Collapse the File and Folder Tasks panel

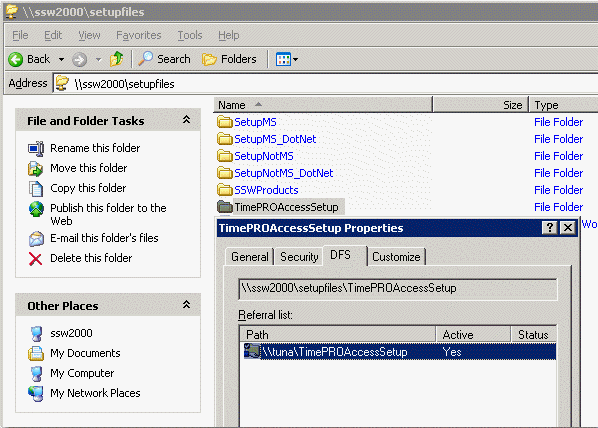[x=186, y=120]
